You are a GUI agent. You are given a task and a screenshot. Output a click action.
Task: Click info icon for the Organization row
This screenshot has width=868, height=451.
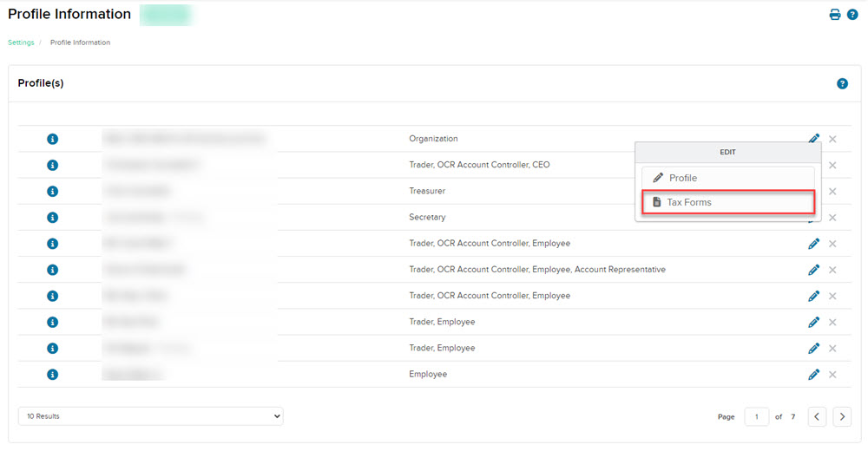(x=52, y=139)
